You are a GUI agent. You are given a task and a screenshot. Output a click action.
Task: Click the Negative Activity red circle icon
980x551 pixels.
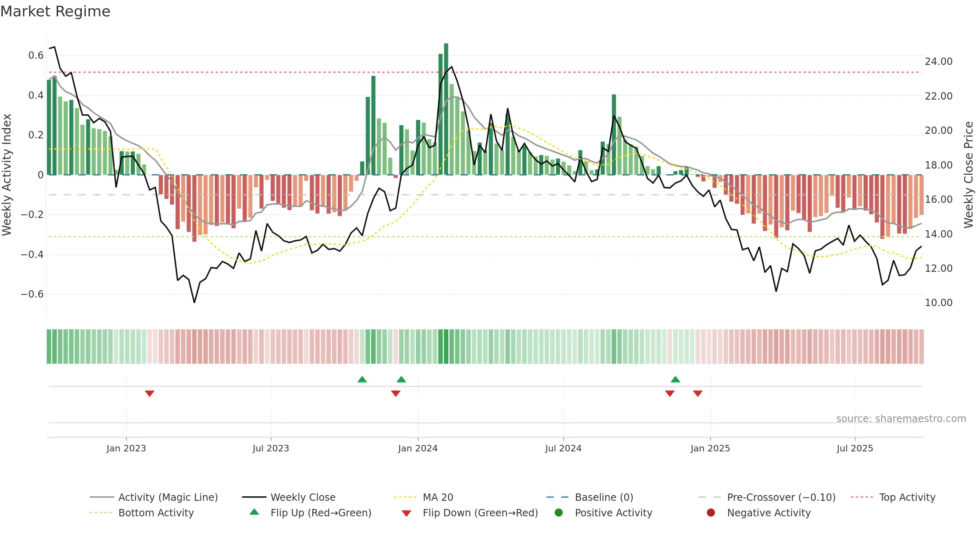(711, 512)
